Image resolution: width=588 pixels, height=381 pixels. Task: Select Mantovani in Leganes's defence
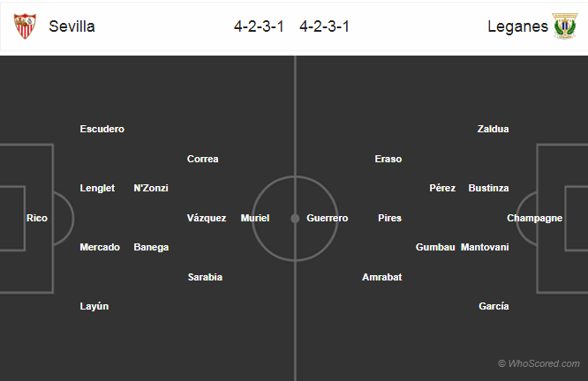485,247
